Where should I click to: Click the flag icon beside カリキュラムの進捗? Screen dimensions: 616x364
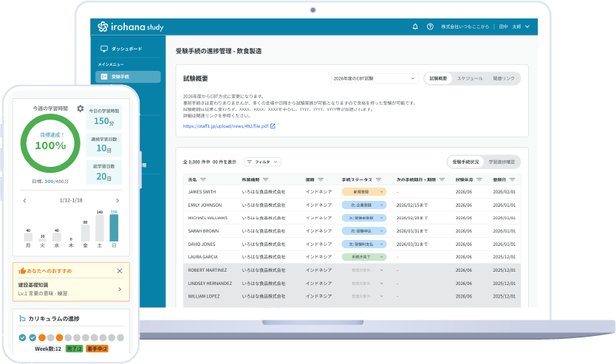point(22,318)
